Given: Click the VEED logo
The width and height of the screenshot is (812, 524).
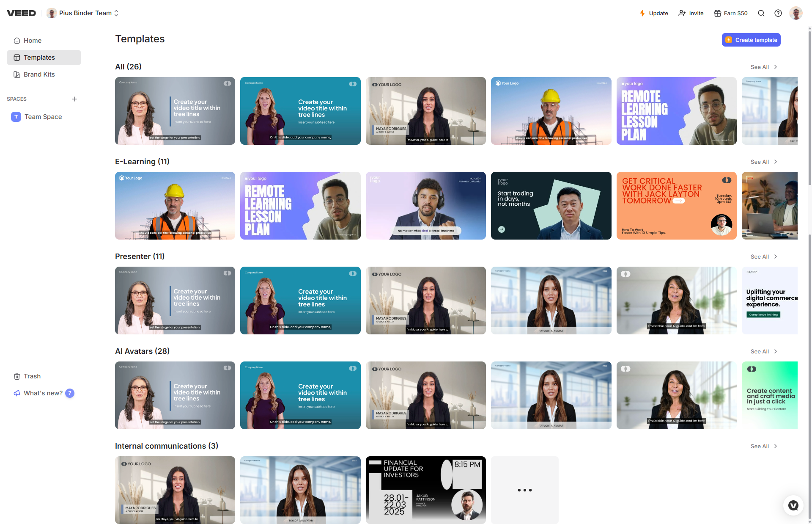Looking at the screenshot, I should pyautogui.click(x=22, y=13).
